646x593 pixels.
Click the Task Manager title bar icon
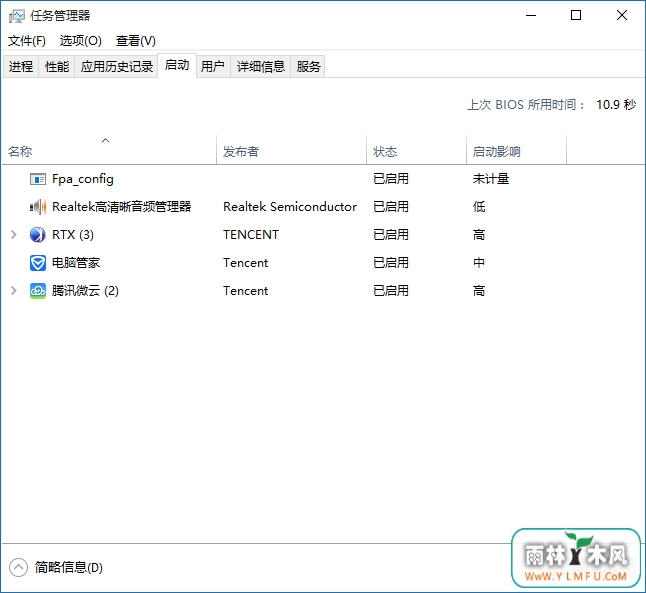pos(16,16)
